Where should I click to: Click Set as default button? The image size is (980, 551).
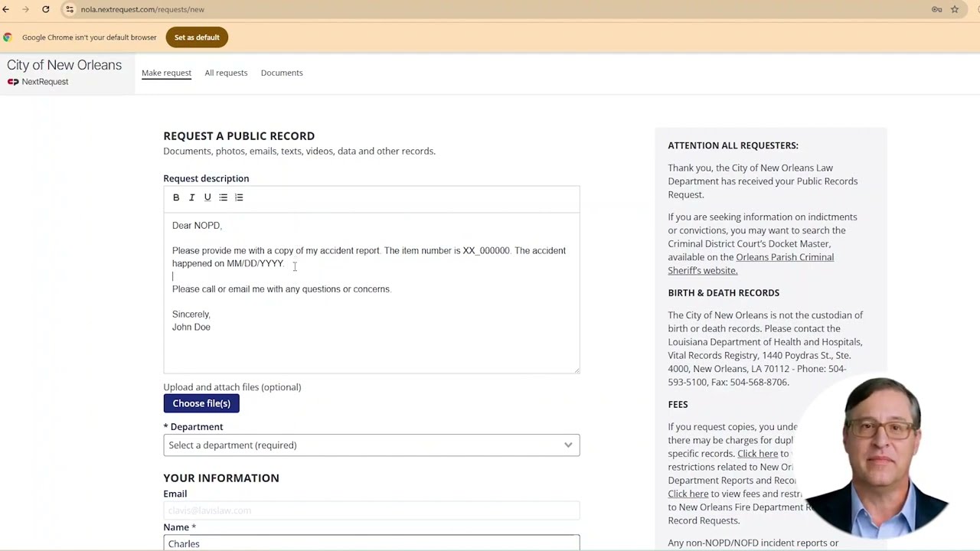[197, 37]
